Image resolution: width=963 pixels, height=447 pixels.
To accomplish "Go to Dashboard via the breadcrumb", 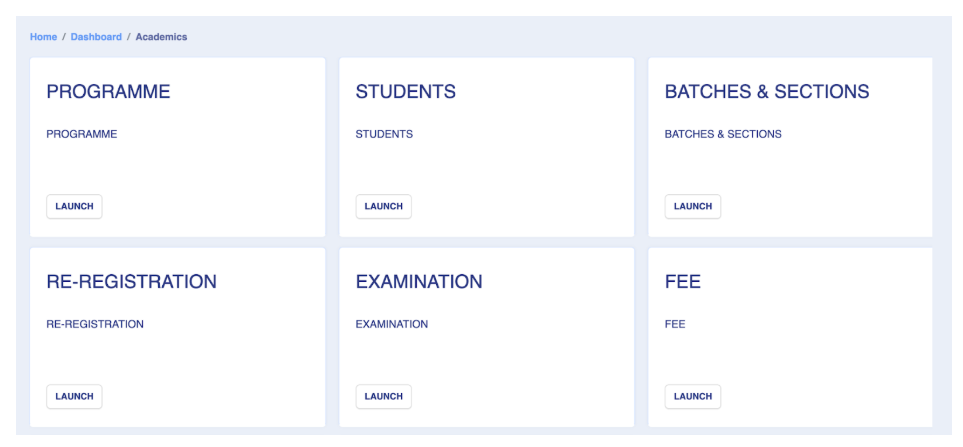I will [x=96, y=37].
